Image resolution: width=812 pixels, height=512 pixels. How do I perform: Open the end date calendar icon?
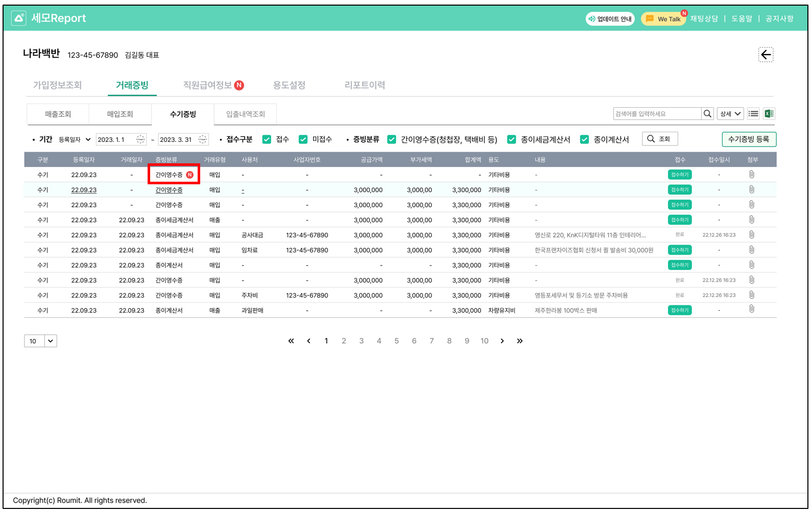pyautogui.click(x=203, y=139)
